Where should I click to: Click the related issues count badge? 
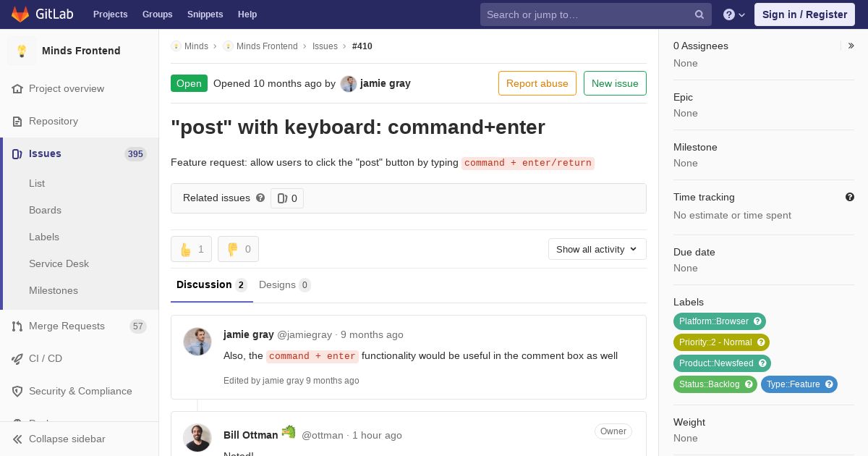[287, 198]
